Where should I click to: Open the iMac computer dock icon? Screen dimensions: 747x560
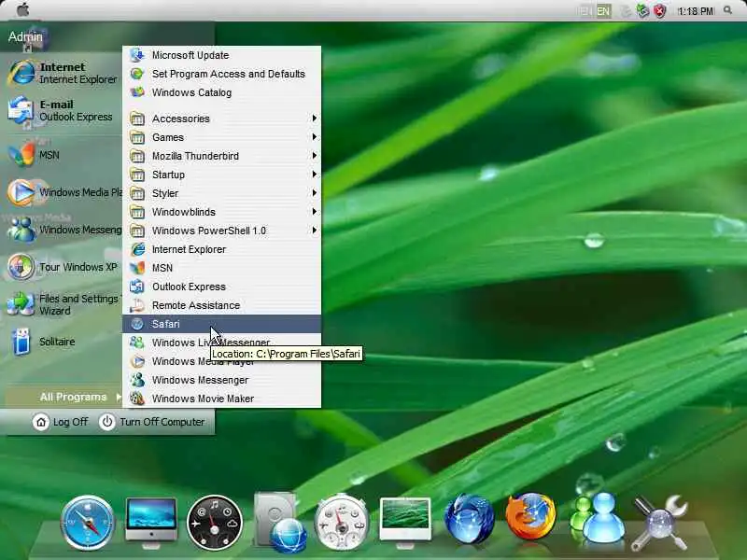click(151, 522)
